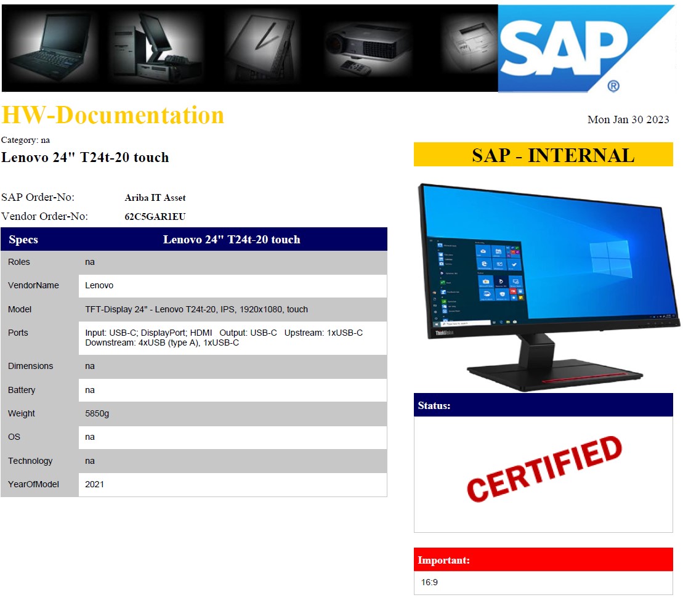Click the Model row label
This screenshot has width=683, height=616.
[20, 309]
